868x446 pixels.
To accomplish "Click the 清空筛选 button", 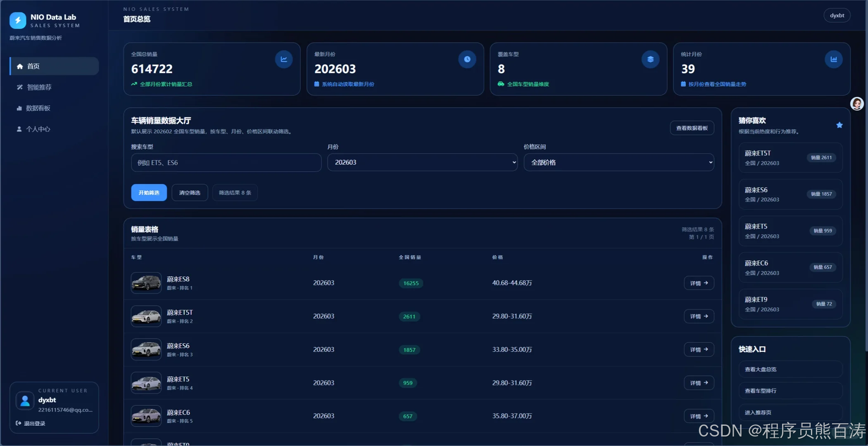I will pyautogui.click(x=190, y=192).
